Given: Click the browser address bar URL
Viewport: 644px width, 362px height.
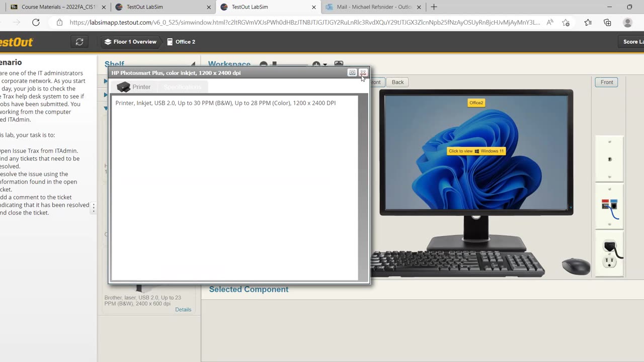Looking at the screenshot, I should (x=304, y=22).
